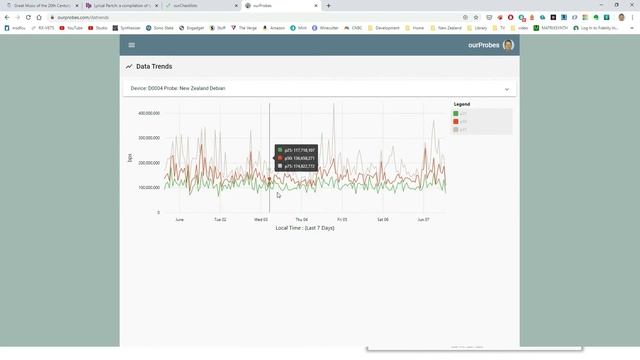Screen dimensions: 640x360
Task: Open The Verge bookmark
Action: pyautogui.click(x=244, y=28)
